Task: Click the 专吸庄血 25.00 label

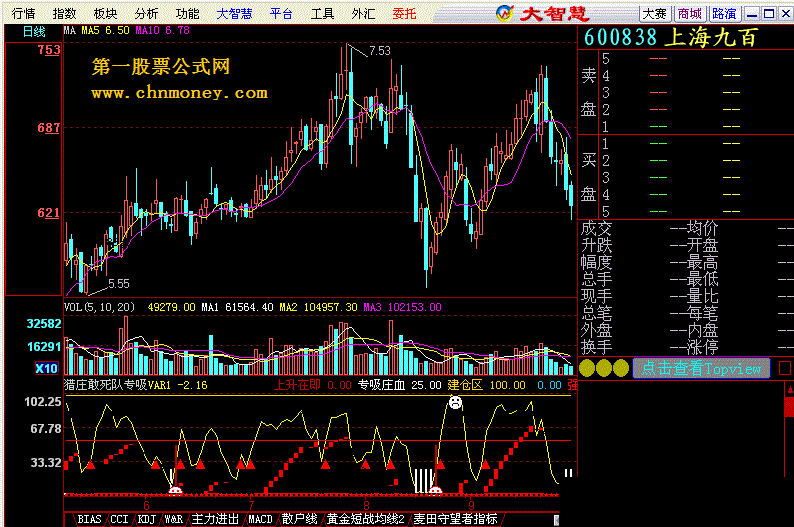Action: 400,385
